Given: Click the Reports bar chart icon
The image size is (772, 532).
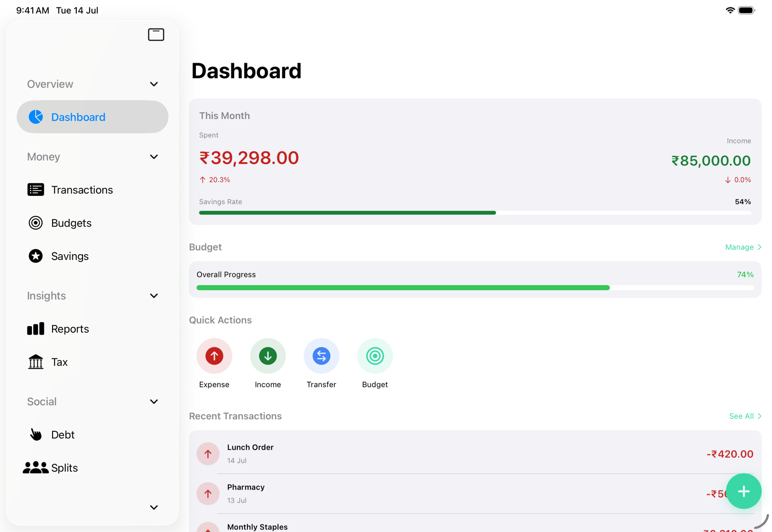Looking at the screenshot, I should (x=36, y=329).
